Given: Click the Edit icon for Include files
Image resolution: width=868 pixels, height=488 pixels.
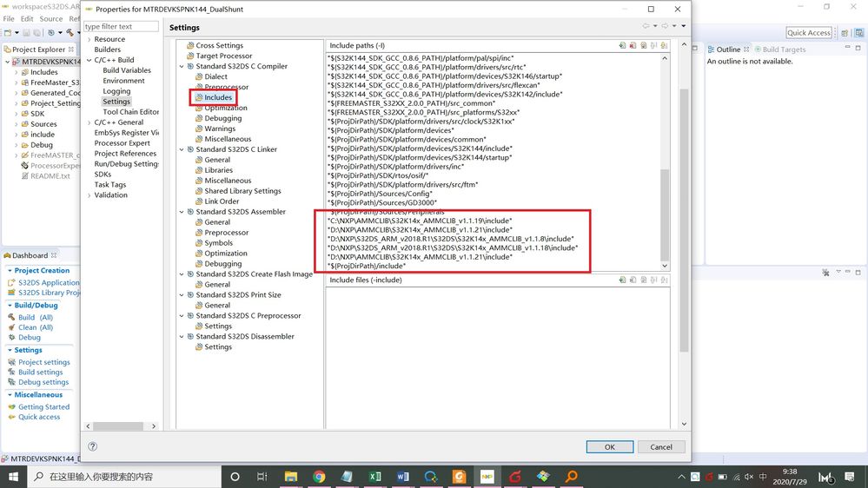Looking at the screenshot, I should 643,280.
